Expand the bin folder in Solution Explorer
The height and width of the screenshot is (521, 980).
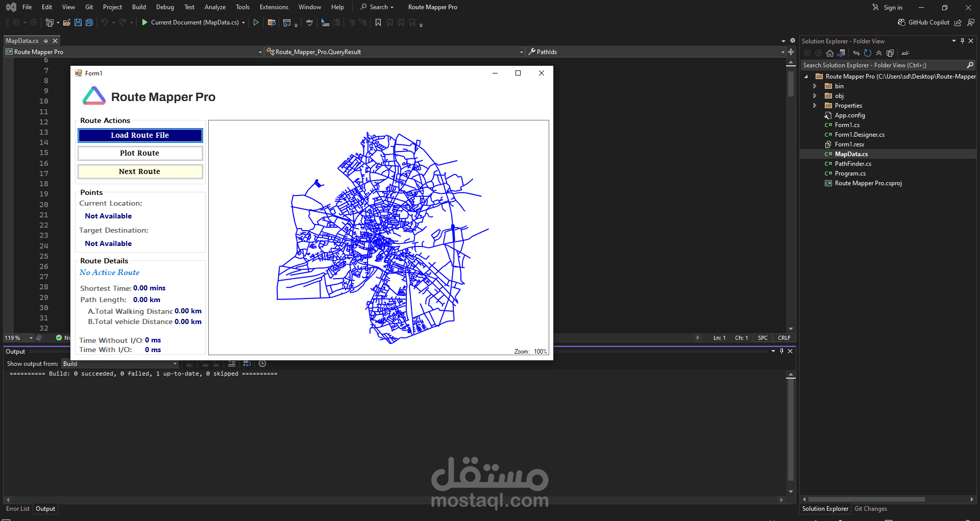pos(815,86)
